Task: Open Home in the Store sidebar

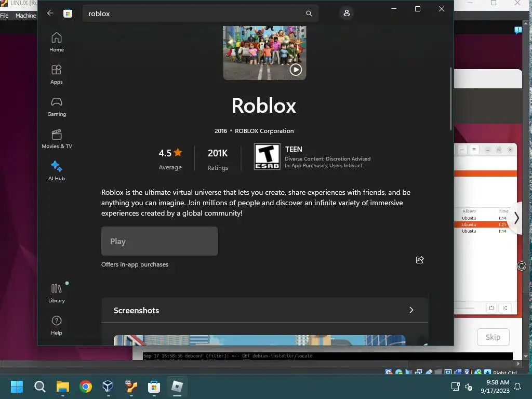Action: (x=57, y=42)
